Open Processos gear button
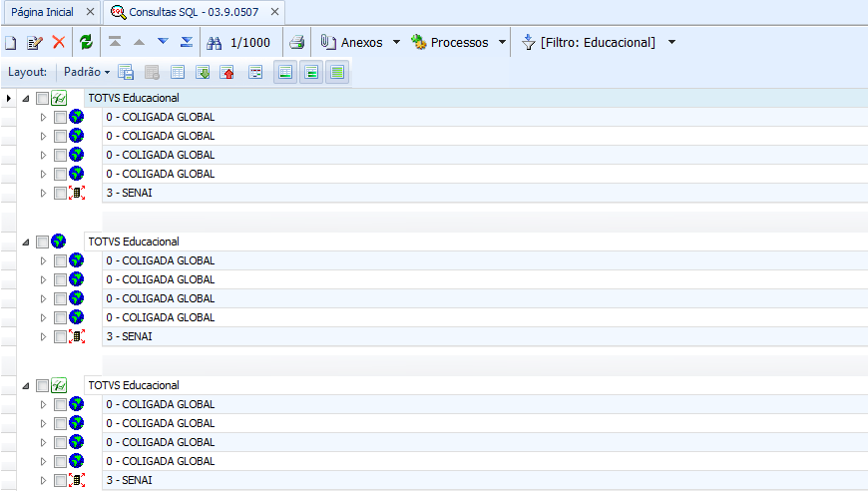868x491 pixels. click(x=450, y=43)
